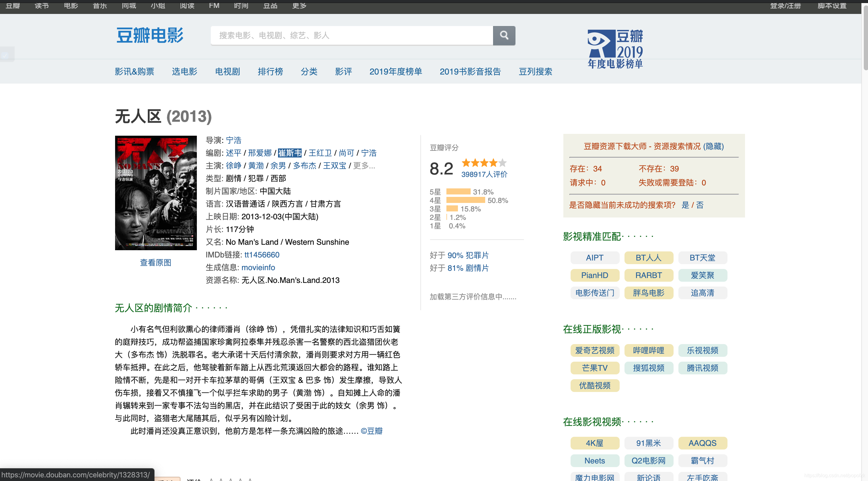Click the 3星 rating bar
Viewport: 868px width, 481px height.
452,208
